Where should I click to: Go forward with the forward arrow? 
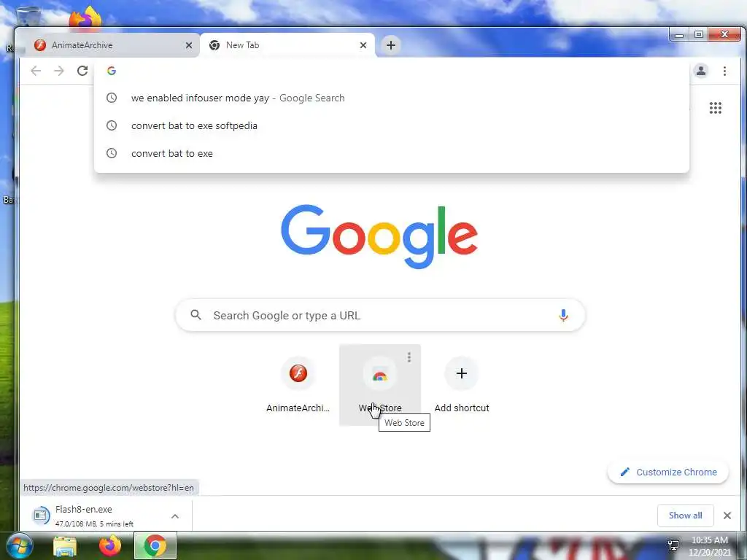pos(59,71)
